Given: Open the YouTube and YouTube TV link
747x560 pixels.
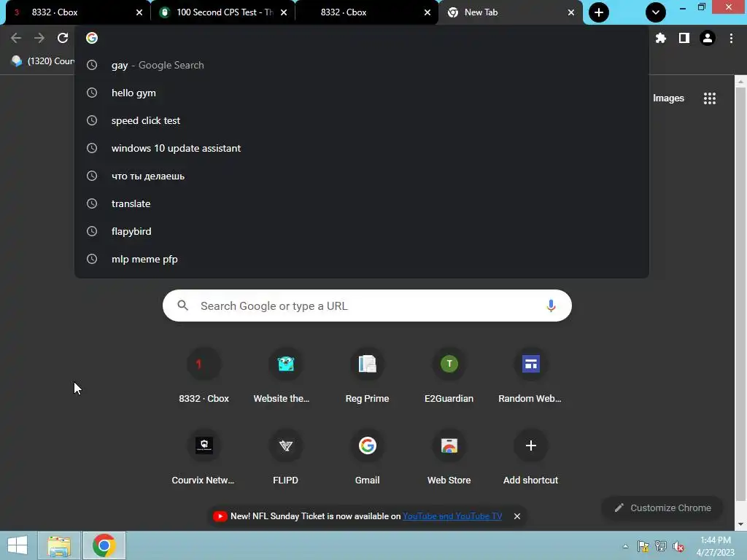Looking at the screenshot, I should click(452, 516).
